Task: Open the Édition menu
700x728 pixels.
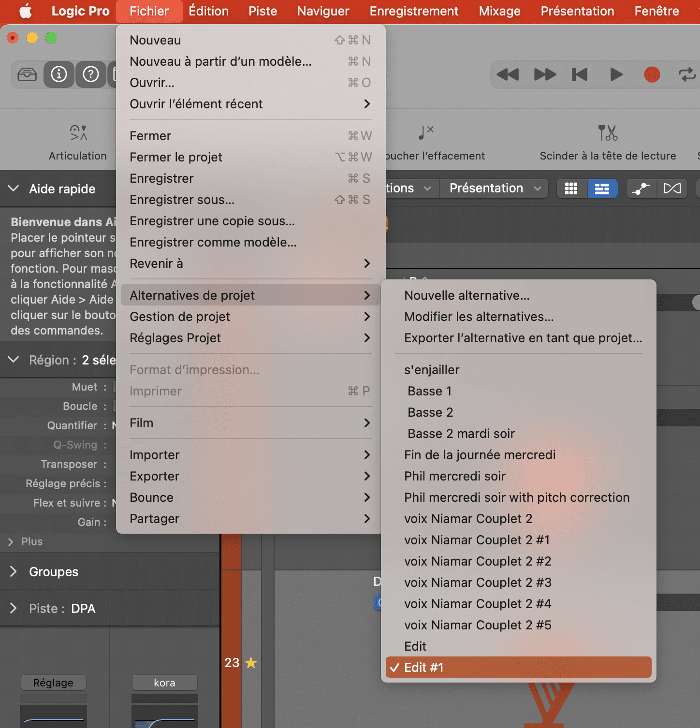Action: (x=209, y=11)
